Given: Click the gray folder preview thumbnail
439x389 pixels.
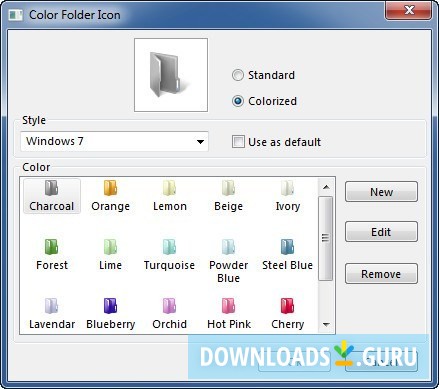Looking at the screenshot, I should click(x=171, y=75).
